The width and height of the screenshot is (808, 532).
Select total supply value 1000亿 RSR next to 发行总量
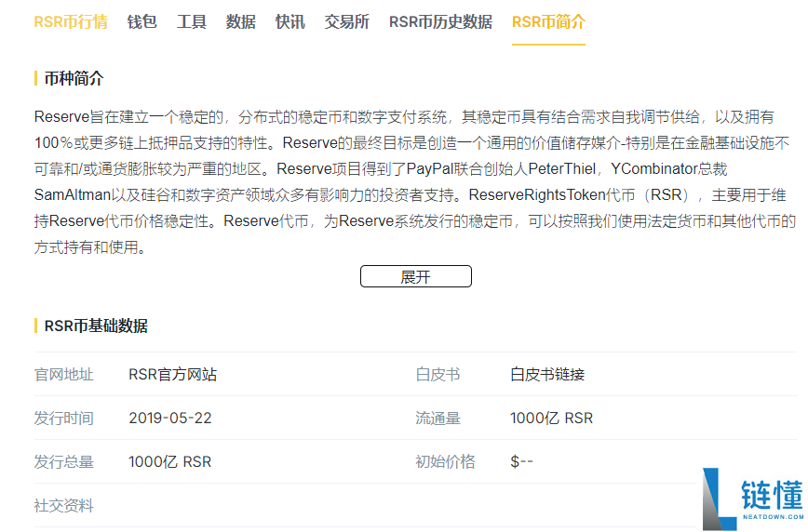pyautogui.click(x=170, y=462)
